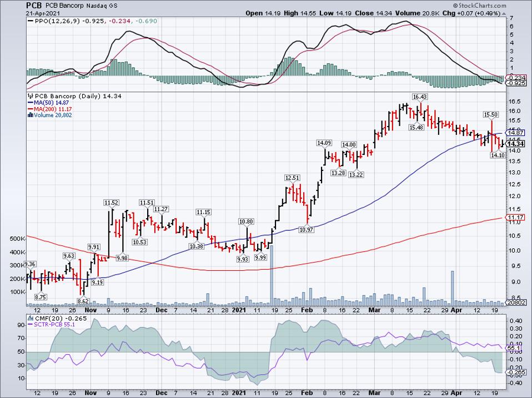The image size is (532, 398).
Task: Click the 9.19 price callout
Action: 97,282
